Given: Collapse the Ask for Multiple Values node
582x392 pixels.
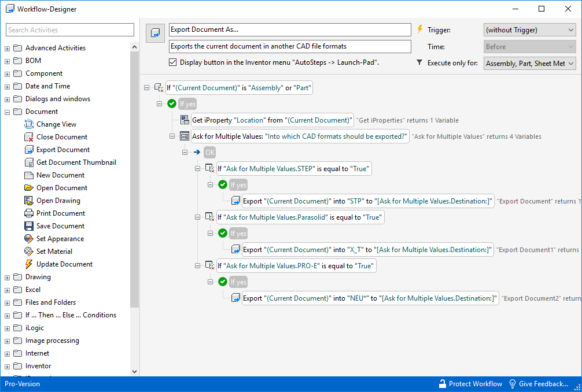Looking at the screenshot, I should [172, 136].
